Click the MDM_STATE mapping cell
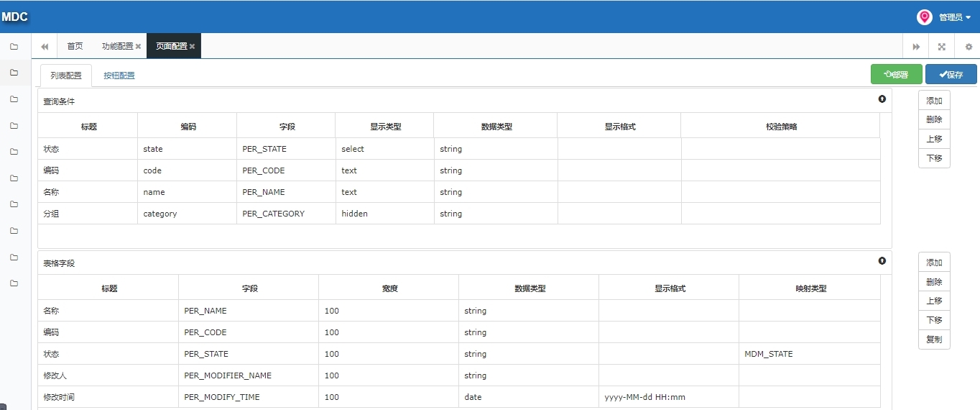The width and height of the screenshot is (980, 410). point(810,354)
